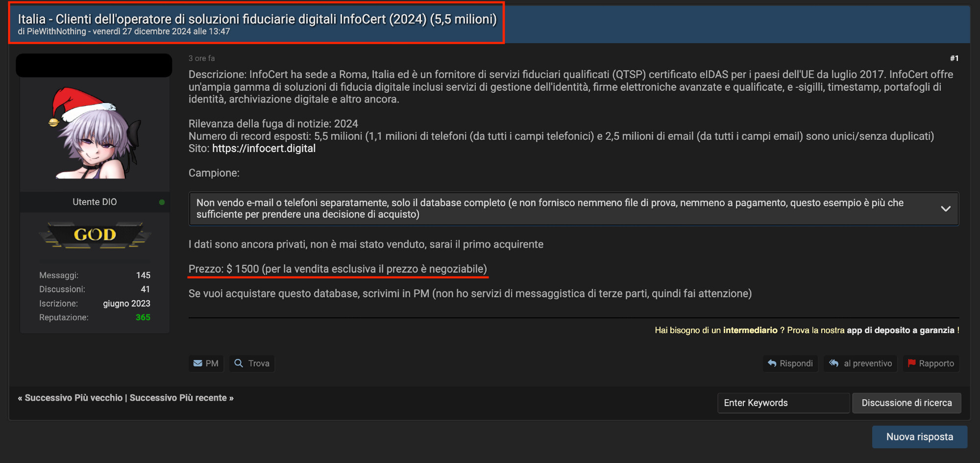Open the https://infocert.digital link

click(264, 149)
